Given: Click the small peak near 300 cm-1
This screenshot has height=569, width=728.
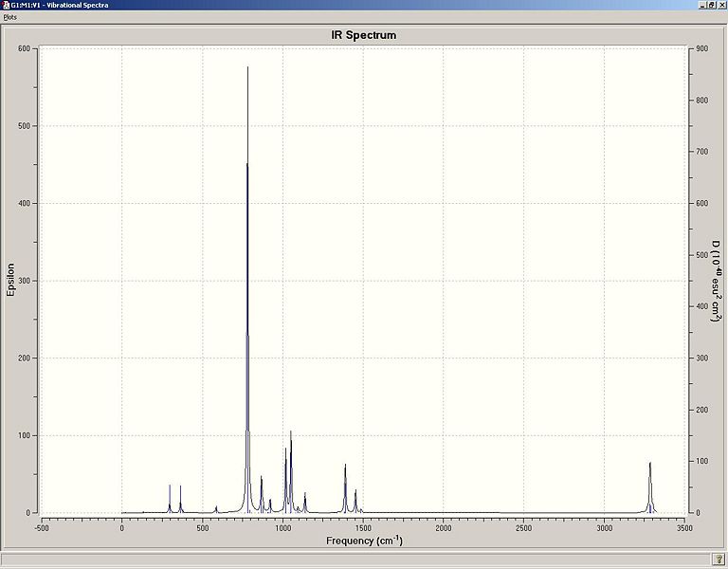Looking at the screenshot, I should point(170,497).
